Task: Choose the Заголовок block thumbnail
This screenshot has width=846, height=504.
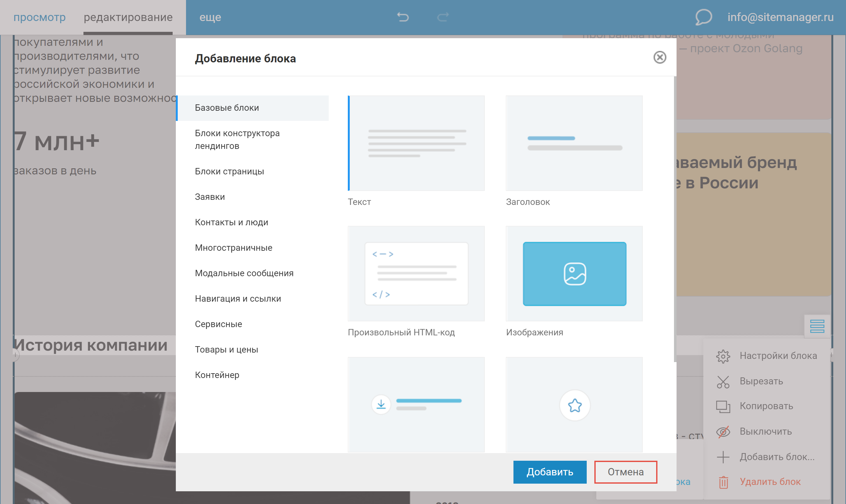Action: coord(574,143)
